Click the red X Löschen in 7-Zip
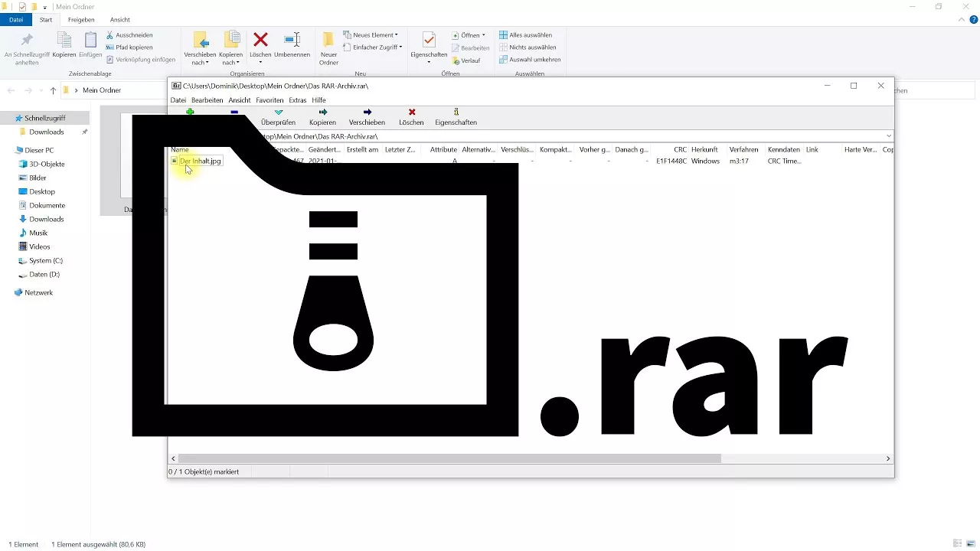980x551 pixels. tap(411, 117)
